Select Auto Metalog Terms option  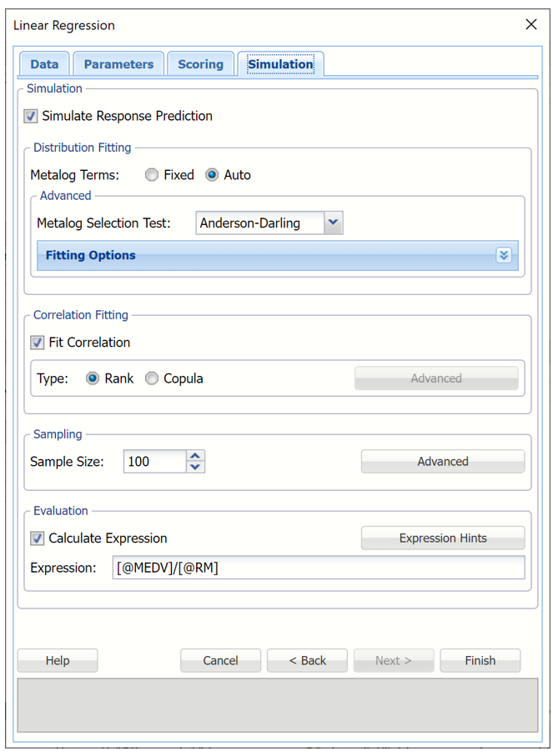212,175
